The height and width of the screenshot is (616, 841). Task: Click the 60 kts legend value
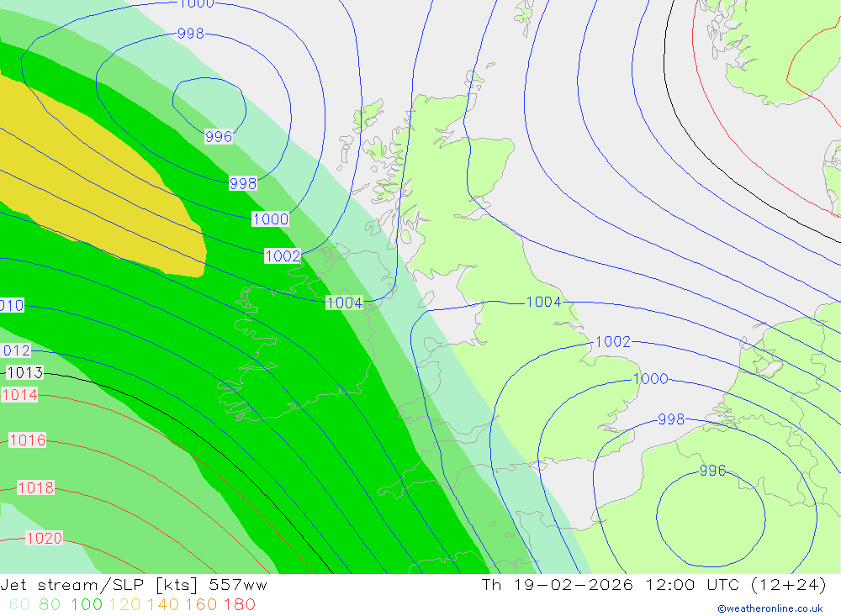click(x=20, y=604)
